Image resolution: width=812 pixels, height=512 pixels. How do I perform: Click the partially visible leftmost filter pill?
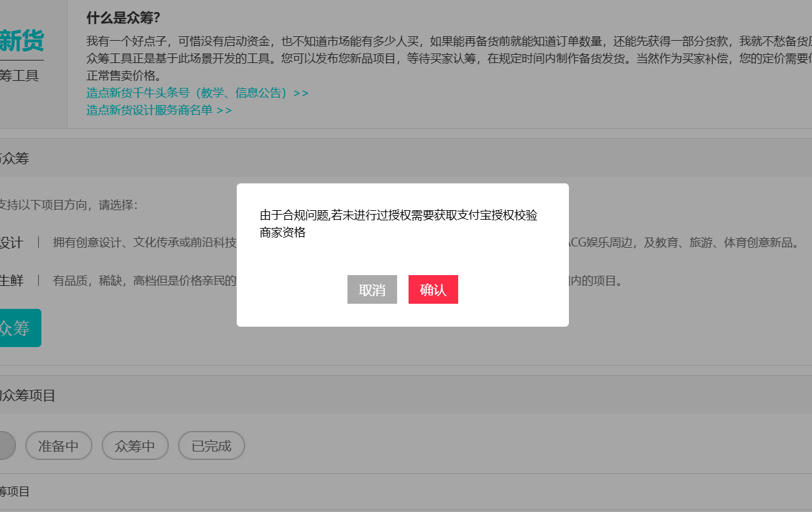(6, 445)
